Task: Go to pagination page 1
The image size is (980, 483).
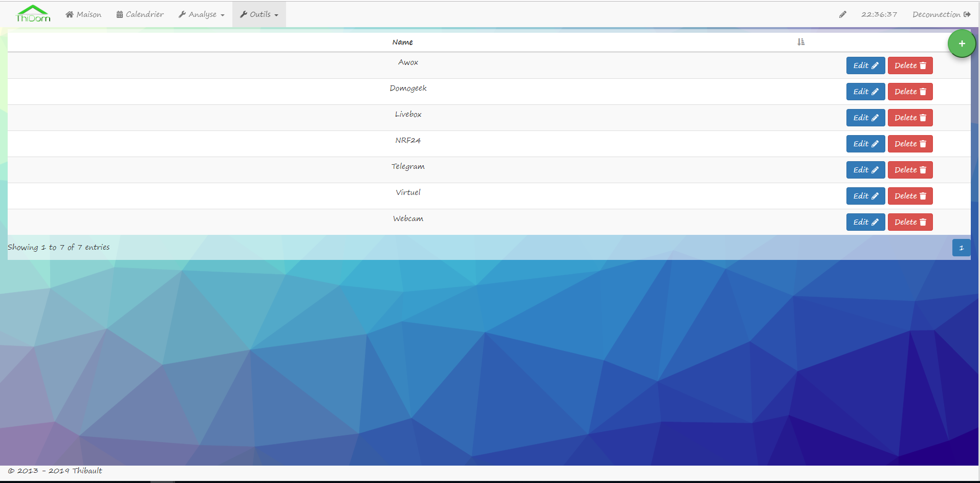Action: click(961, 248)
